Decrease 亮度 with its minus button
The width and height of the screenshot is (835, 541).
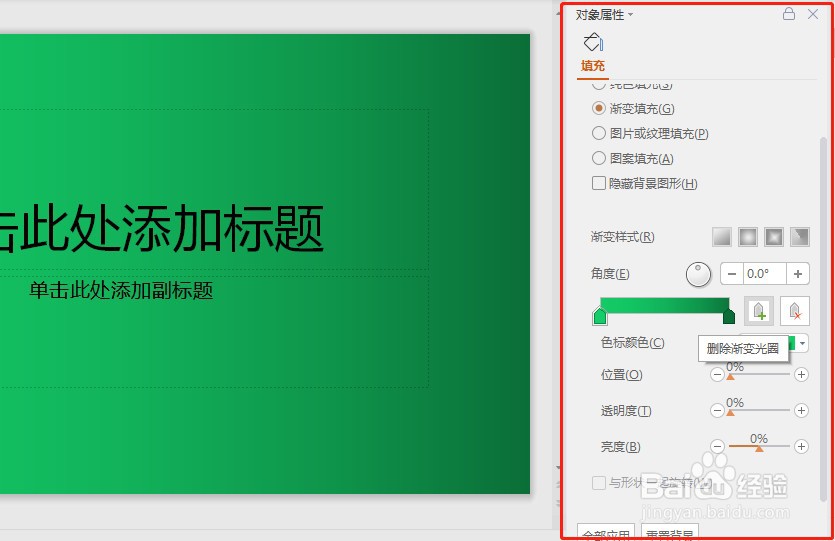[717, 446]
